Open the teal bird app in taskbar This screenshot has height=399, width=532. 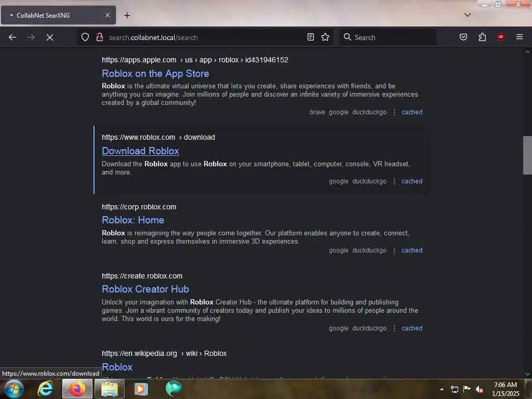pyautogui.click(x=174, y=389)
